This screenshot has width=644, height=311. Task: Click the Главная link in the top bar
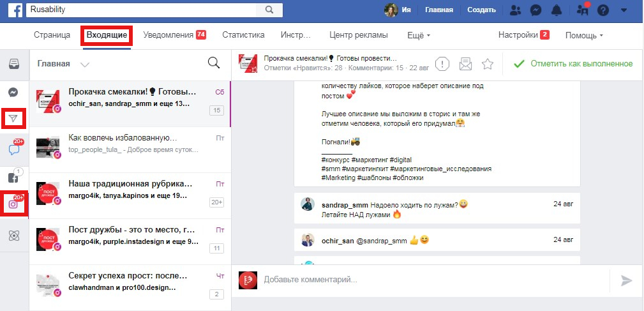click(439, 10)
